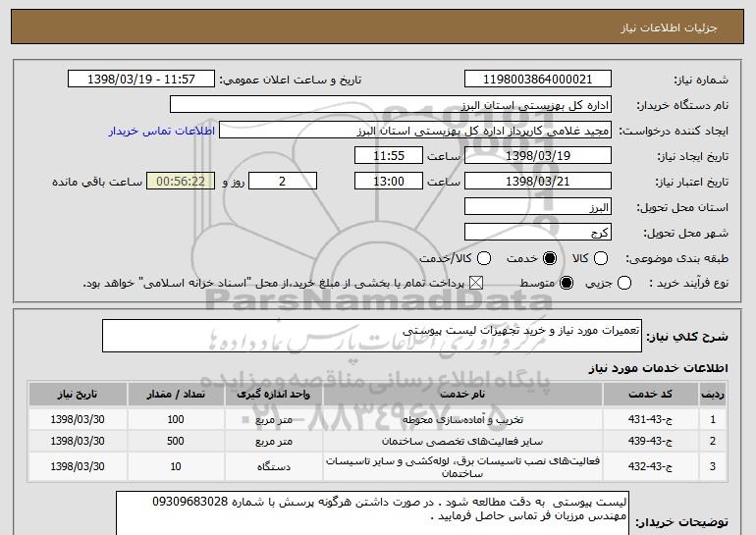Select the کالا radio button
Image resolution: width=756 pixels, height=535 pixels.
pos(601,258)
